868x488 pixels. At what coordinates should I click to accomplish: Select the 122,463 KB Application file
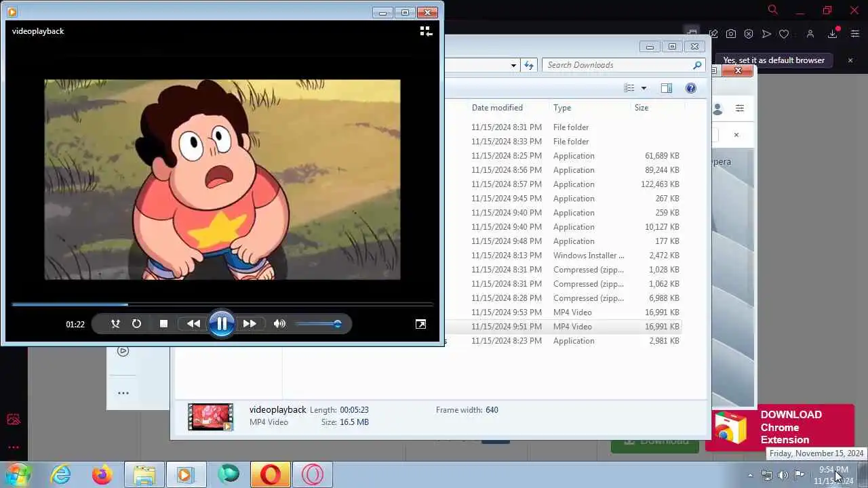click(x=563, y=184)
